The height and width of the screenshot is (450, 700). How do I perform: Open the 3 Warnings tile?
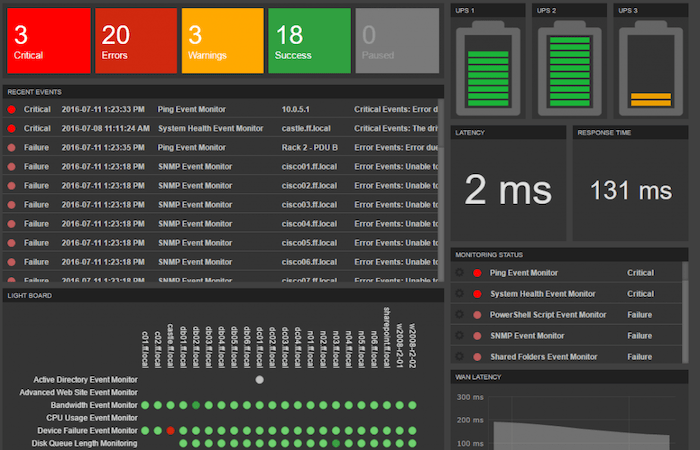[x=222, y=41]
